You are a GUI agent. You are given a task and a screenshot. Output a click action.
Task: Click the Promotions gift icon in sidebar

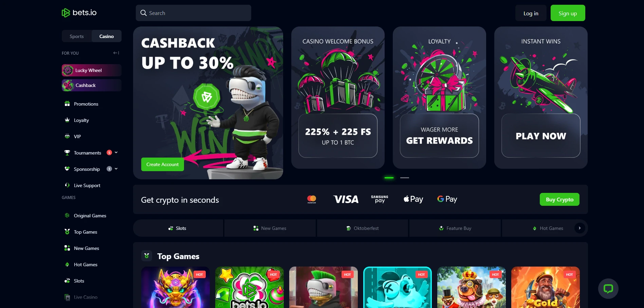(x=67, y=104)
